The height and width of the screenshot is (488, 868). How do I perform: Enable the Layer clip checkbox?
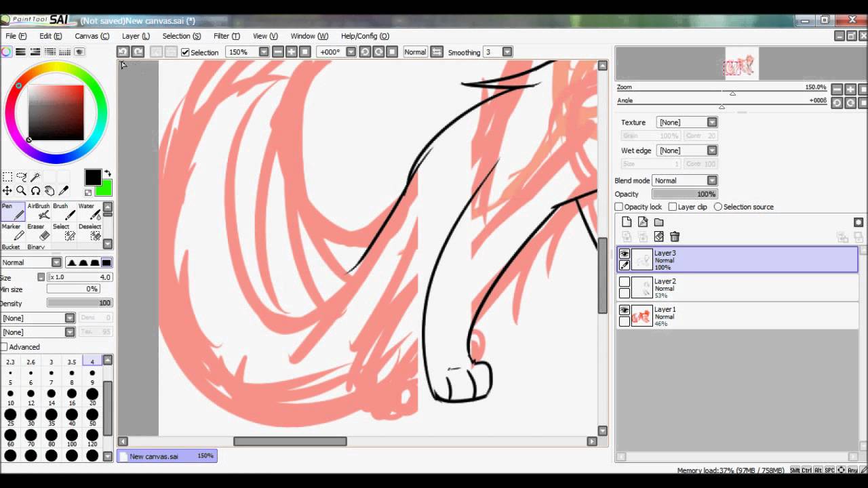coord(672,207)
